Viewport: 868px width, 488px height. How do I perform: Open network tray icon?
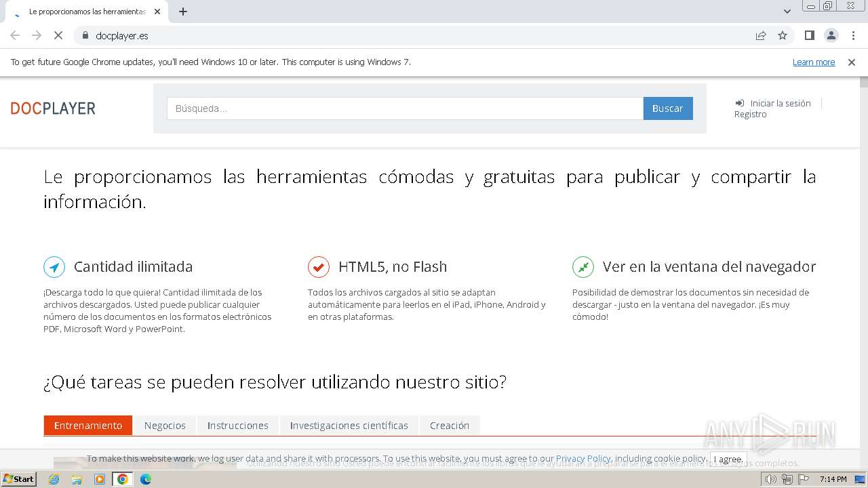(x=787, y=479)
